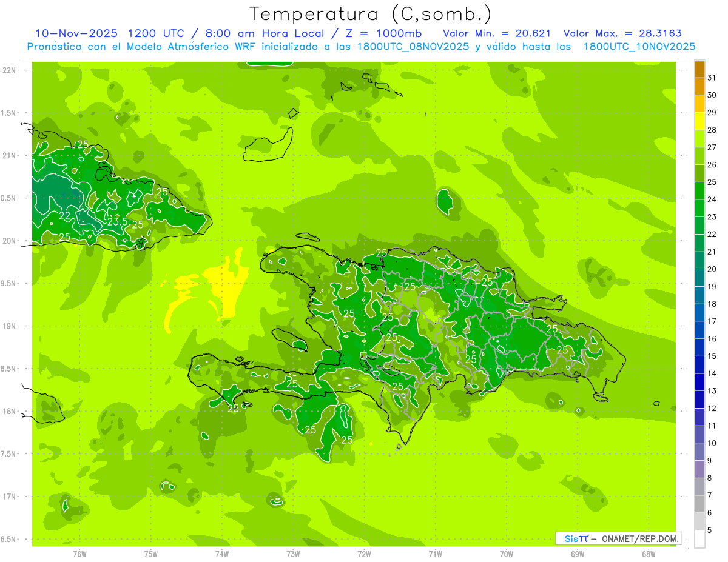Click the 18N latitude axis label
728x562 pixels.
click(x=10, y=411)
